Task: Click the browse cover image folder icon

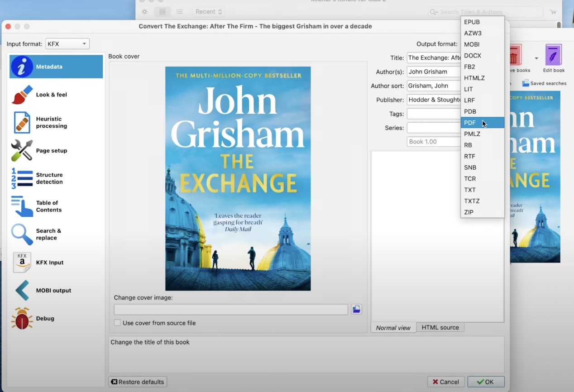Action: point(357,310)
